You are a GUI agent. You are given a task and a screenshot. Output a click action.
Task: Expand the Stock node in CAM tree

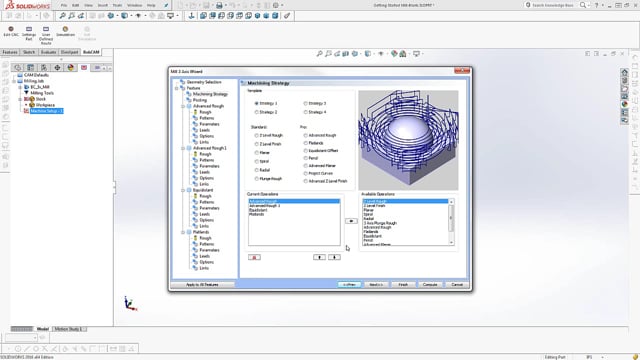[x=20, y=99]
